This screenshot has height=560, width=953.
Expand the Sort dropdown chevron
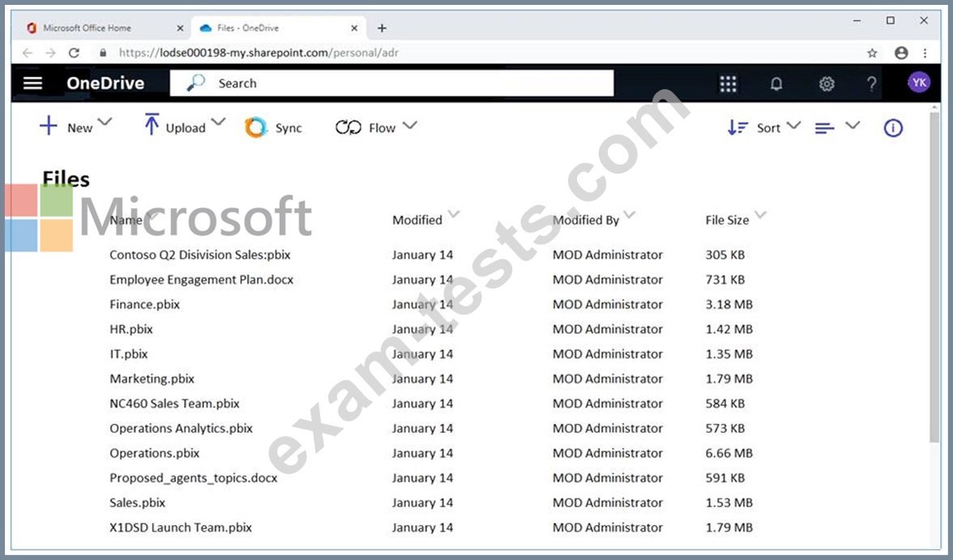pos(793,126)
